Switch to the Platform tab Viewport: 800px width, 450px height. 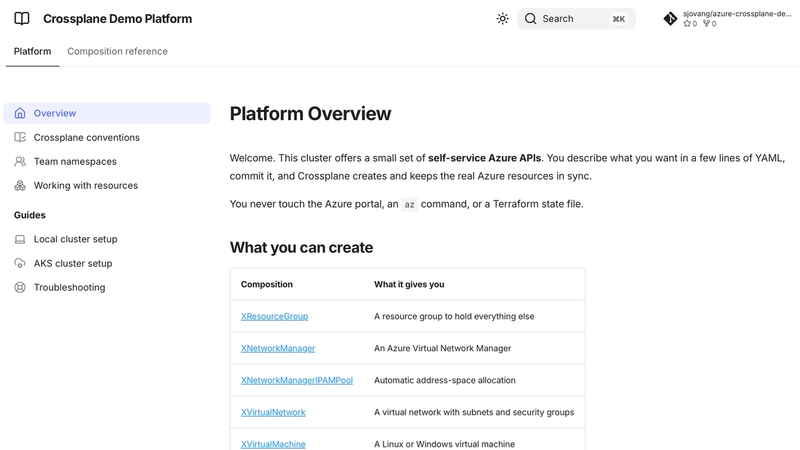coord(32,52)
